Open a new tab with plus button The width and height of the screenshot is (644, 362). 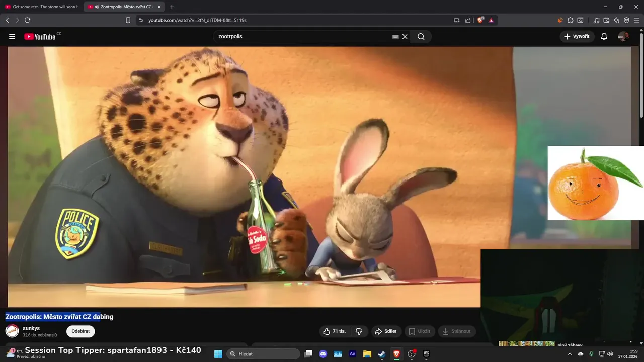[x=172, y=7]
